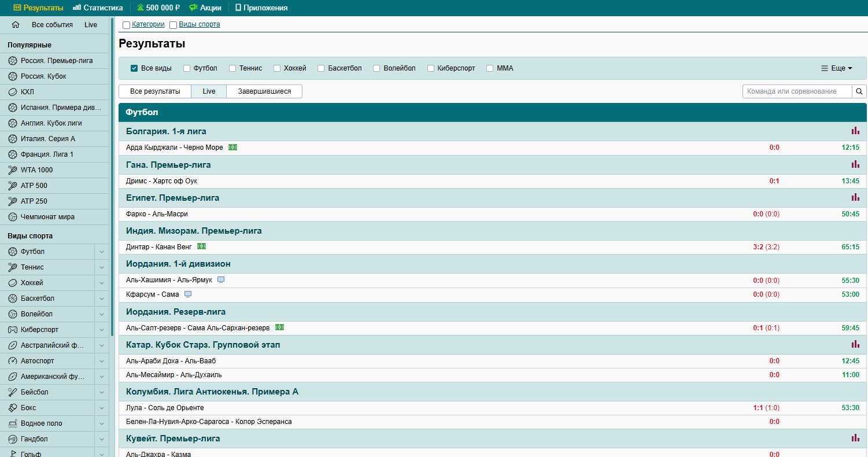This screenshot has height=457, width=868.
Task: Uncheck the Все виды checkbox
Action: pyautogui.click(x=134, y=68)
